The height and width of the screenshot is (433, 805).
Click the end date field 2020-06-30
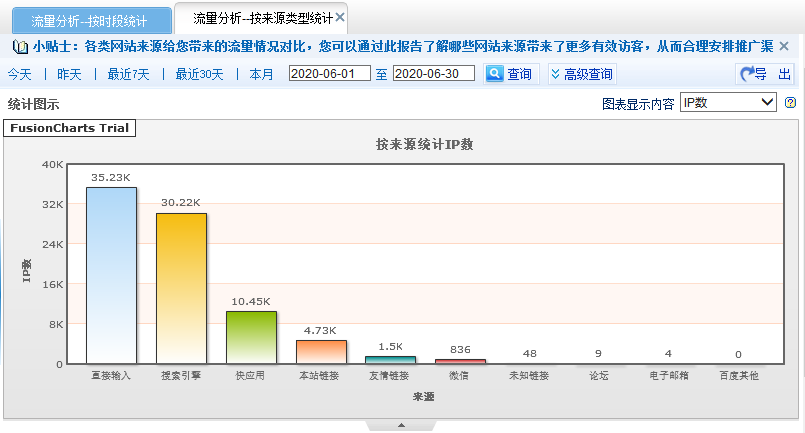click(433, 74)
